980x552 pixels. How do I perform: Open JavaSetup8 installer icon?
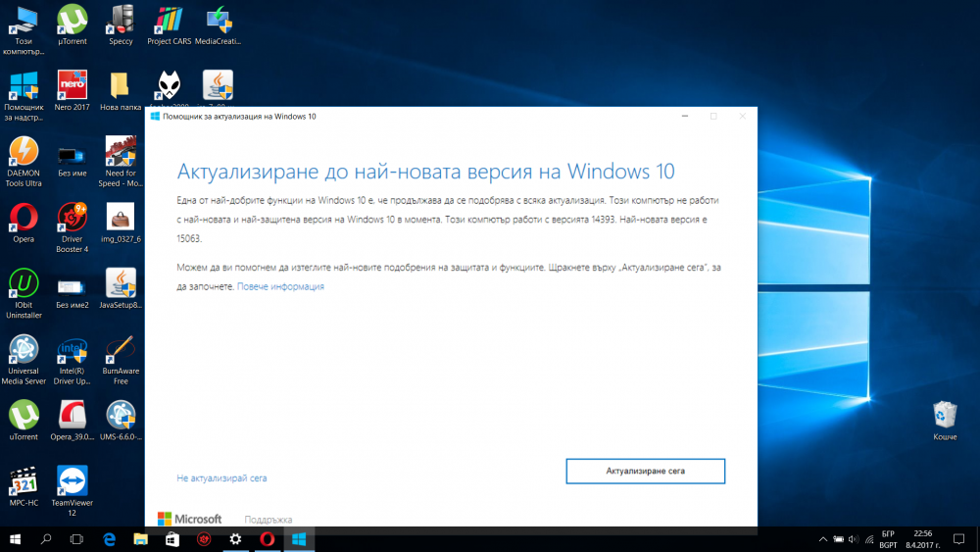tap(121, 289)
